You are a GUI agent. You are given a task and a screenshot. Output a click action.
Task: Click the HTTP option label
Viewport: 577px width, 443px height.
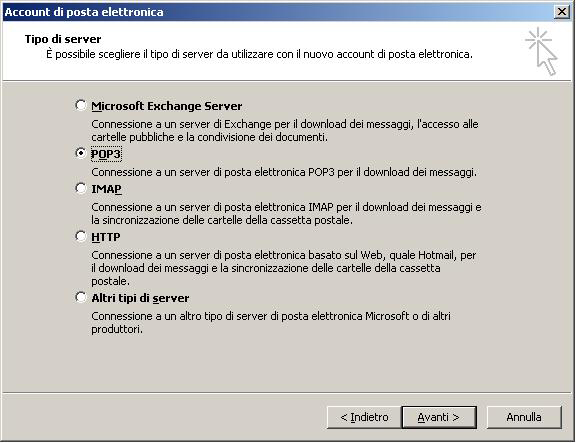click(106, 237)
